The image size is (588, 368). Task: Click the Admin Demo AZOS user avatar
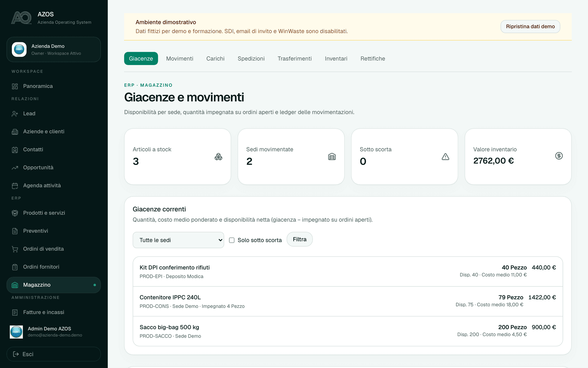click(16, 332)
